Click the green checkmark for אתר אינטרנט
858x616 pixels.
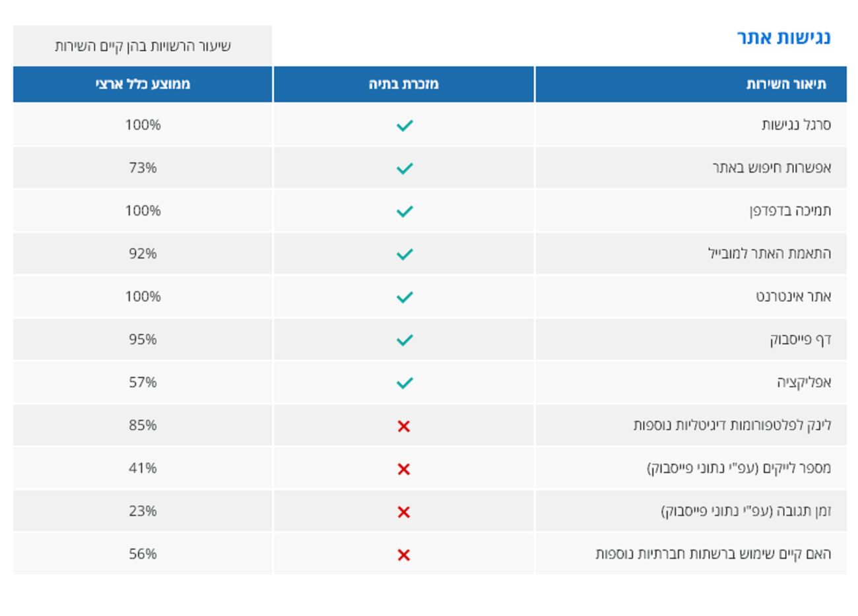[405, 297]
